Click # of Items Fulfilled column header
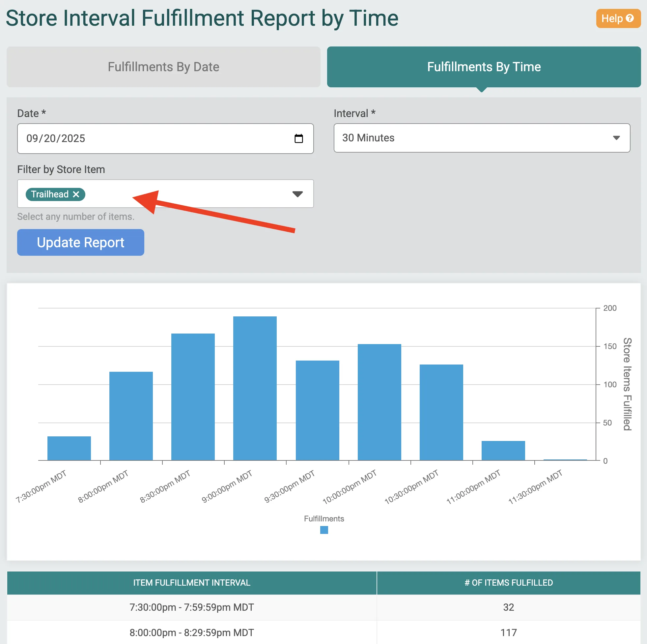 508,583
